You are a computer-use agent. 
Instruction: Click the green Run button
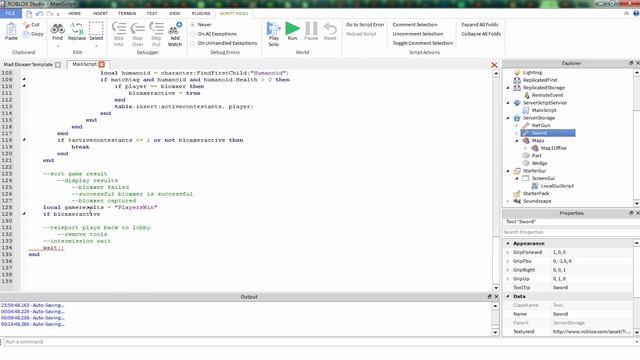click(x=292, y=29)
